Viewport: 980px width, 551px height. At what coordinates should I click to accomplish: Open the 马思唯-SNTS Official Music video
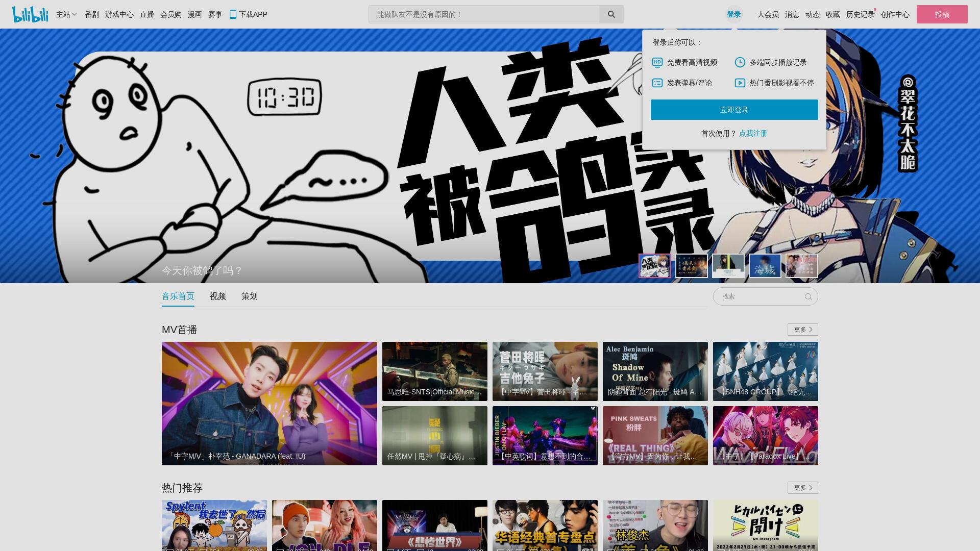pos(435,371)
